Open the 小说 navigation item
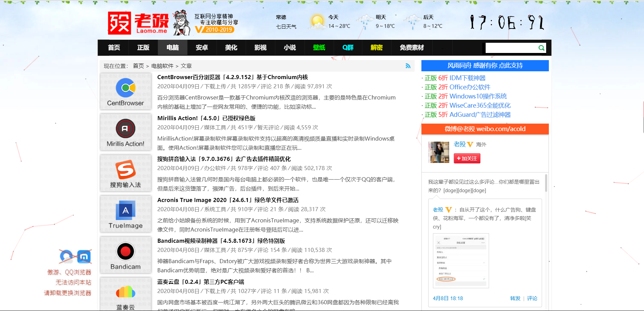The image size is (644, 311). (x=290, y=48)
